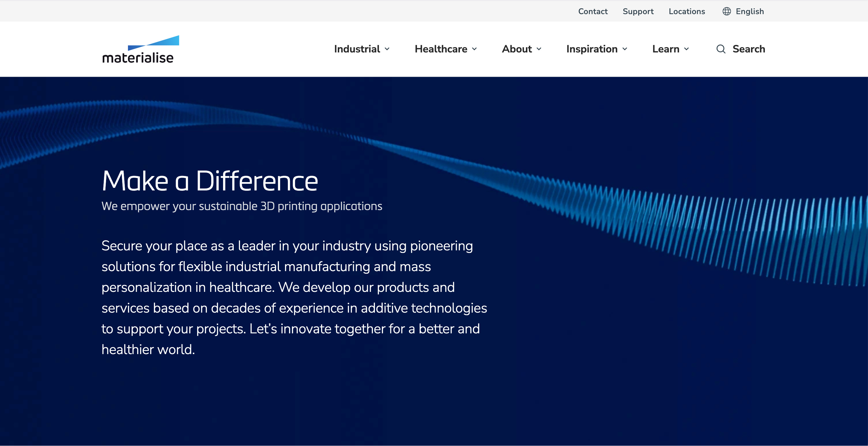Expand the Learn menu chevron
Viewport: 868px width, 446px height.
pos(687,49)
